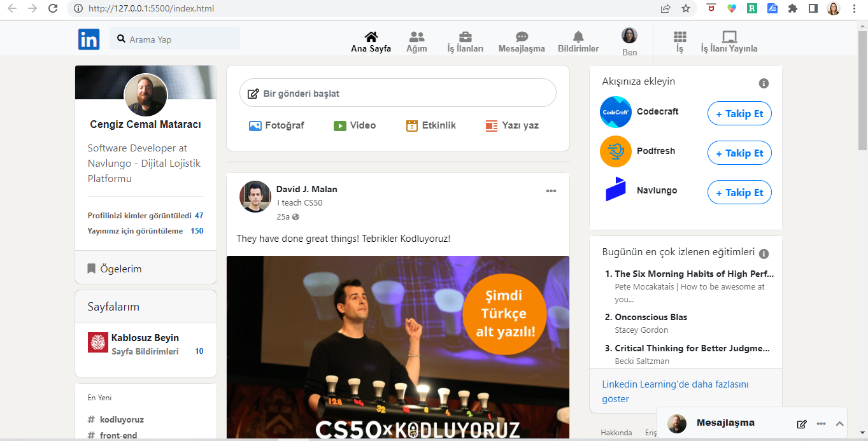Open Mesajlaşma in top navigation
The width and height of the screenshot is (868, 441).
pyautogui.click(x=522, y=42)
